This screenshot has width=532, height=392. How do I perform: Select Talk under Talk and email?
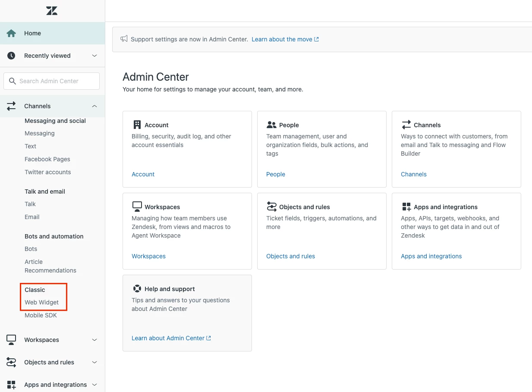[x=30, y=204]
